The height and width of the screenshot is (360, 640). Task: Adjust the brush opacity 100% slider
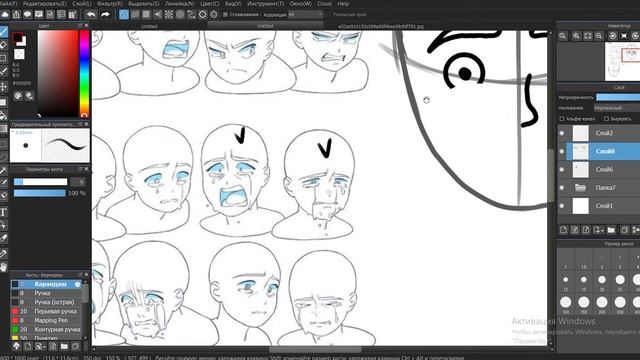pos(40,193)
